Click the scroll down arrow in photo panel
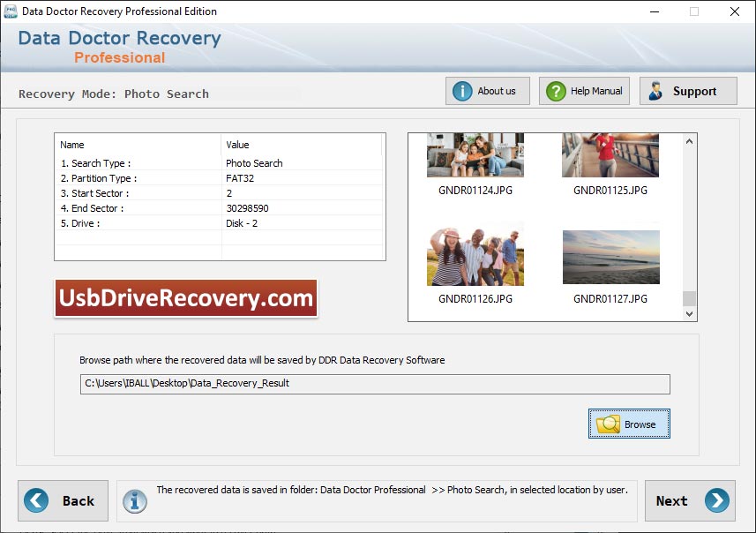Viewport: 756px width, 533px height. click(690, 313)
